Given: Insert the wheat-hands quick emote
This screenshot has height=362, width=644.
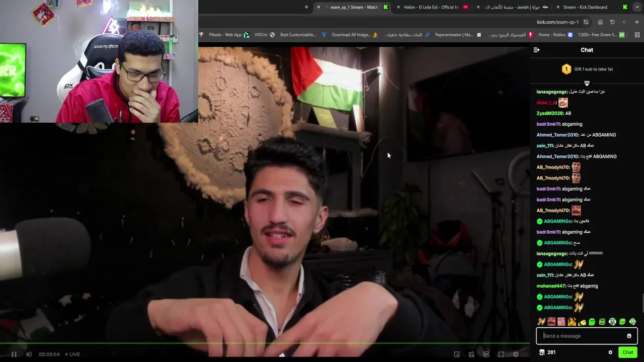Looking at the screenshot, I should 541,322.
